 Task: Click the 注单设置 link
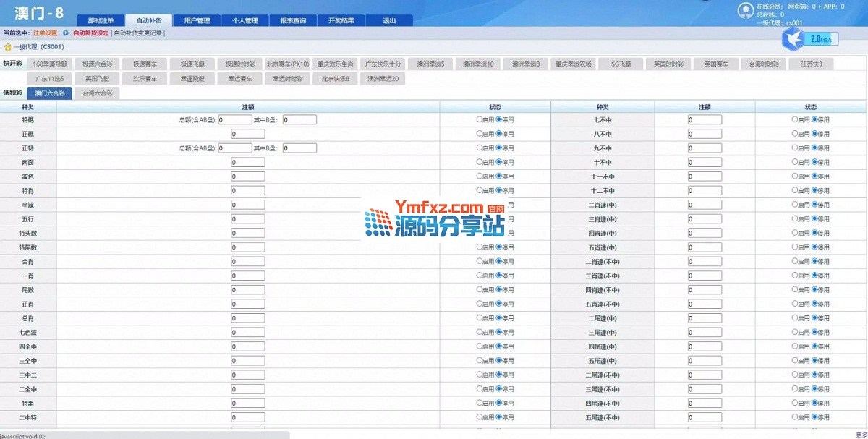tap(45, 33)
